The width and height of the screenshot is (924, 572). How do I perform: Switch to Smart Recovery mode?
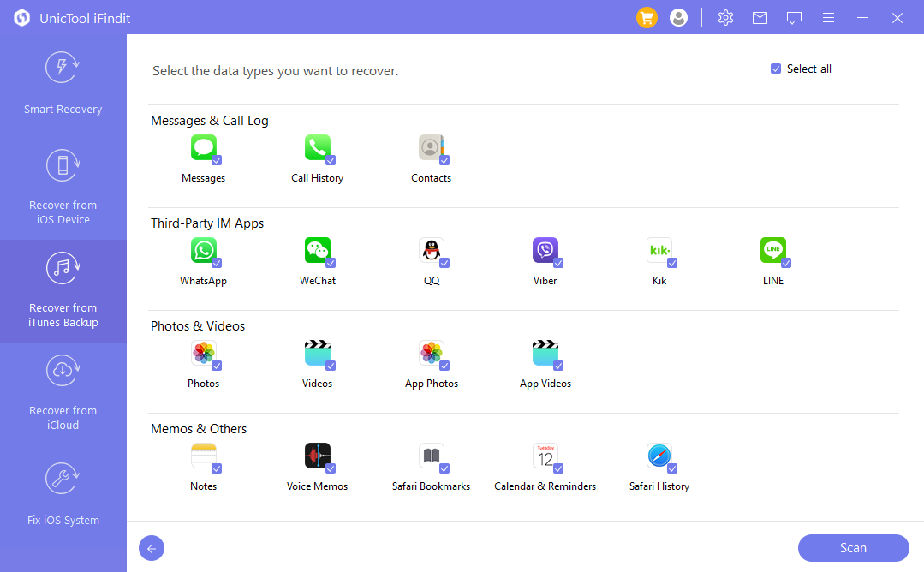(63, 83)
